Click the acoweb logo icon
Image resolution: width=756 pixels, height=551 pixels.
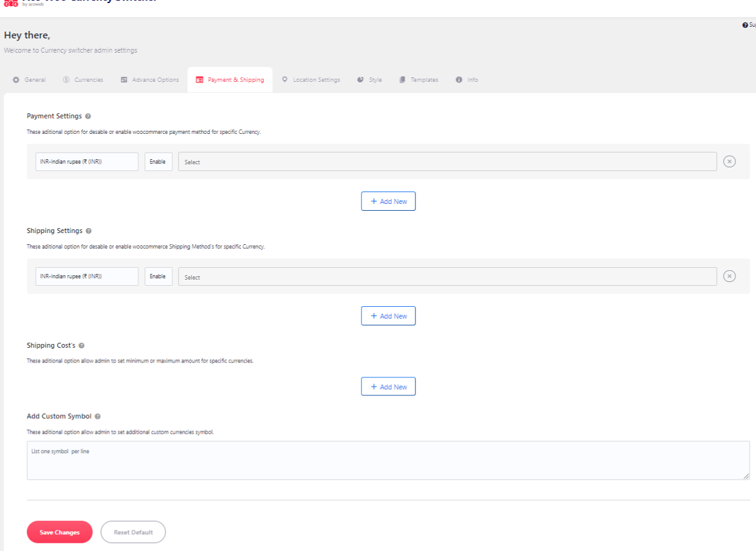pos(11,3)
